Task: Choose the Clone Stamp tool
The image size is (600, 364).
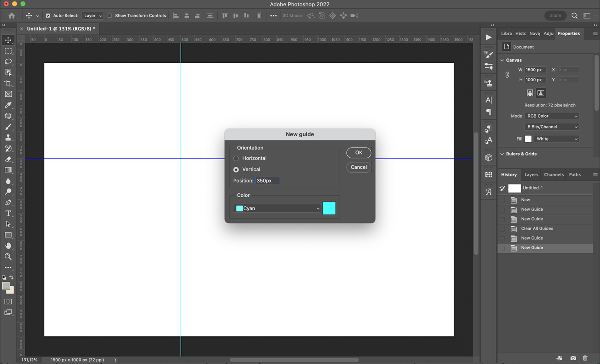Action: click(8, 138)
